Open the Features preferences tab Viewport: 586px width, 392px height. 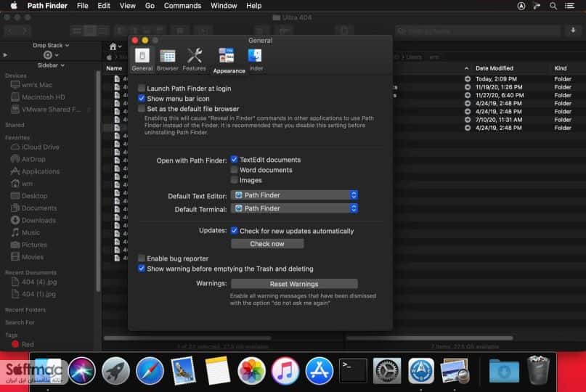(194, 60)
